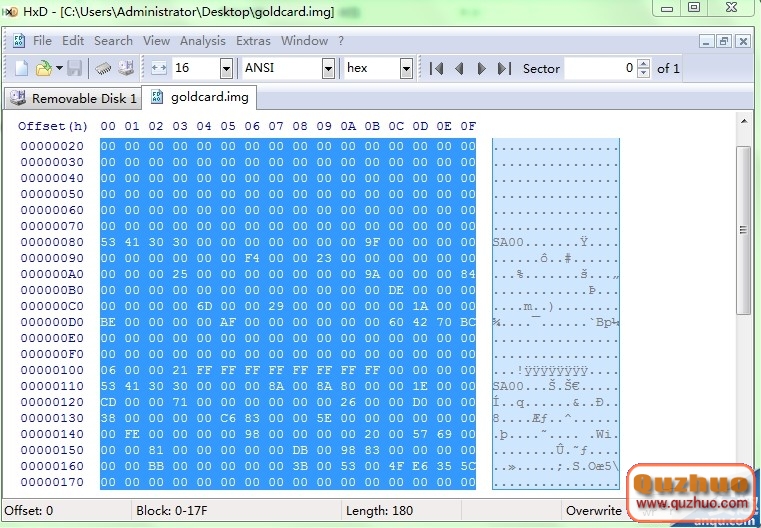Click the Sector number input field
761x528 pixels.
pyautogui.click(x=600, y=68)
